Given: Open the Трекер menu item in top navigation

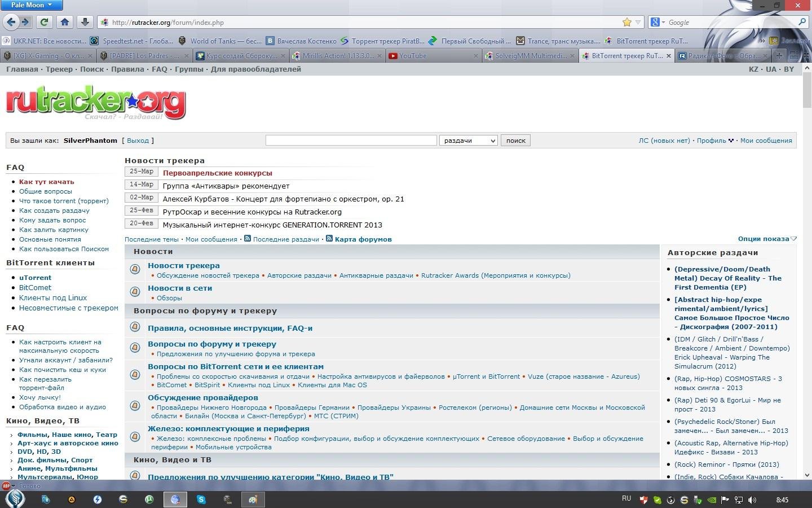Looking at the screenshot, I should pos(59,69).
